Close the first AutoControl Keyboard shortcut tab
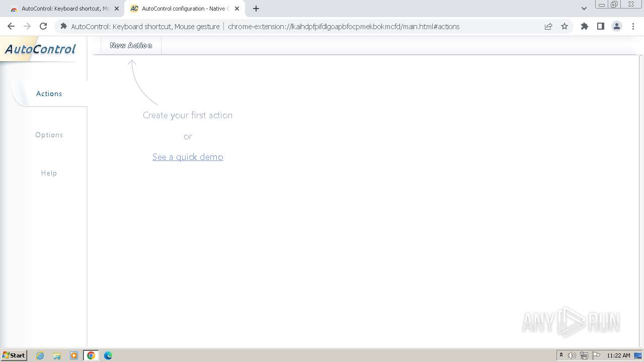The height and width of the screenshot is (362, 644). pyautogui.click(x=117, y=9)
